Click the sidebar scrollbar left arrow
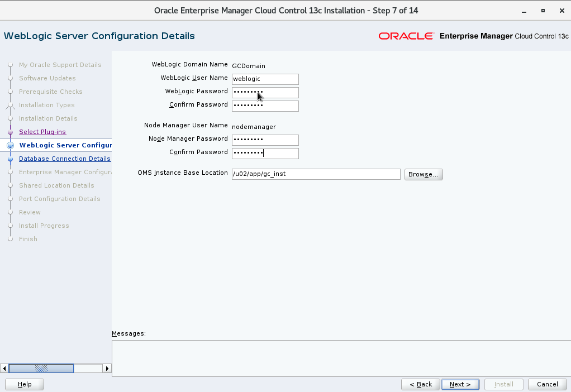Image resolution: width=571 pixels, height=392 pixels. coord(4,369)
